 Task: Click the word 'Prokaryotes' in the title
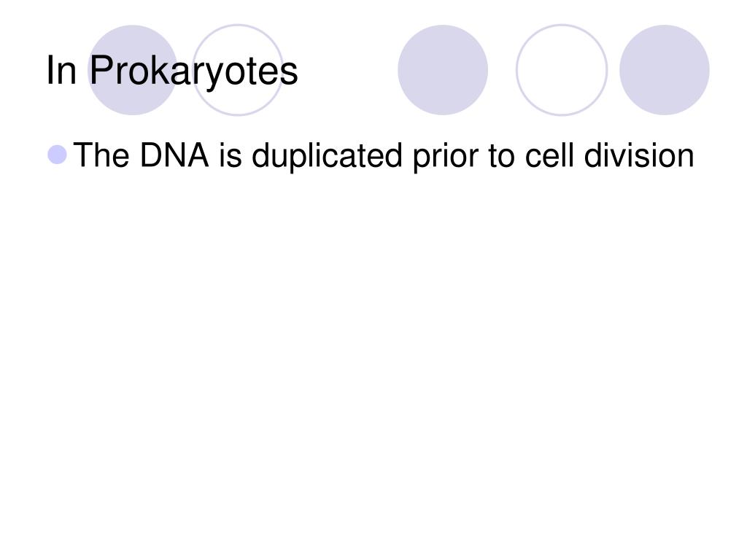click(194, 71)
